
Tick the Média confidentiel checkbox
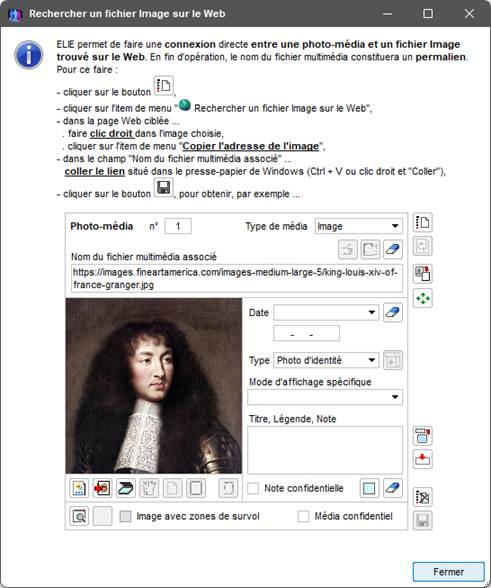(303, 516)
